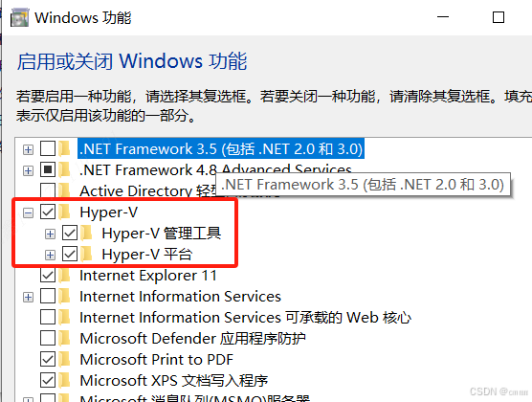Collapse the Hyper-V tree node
Screen dimensions: 532x402
[28, 213]
